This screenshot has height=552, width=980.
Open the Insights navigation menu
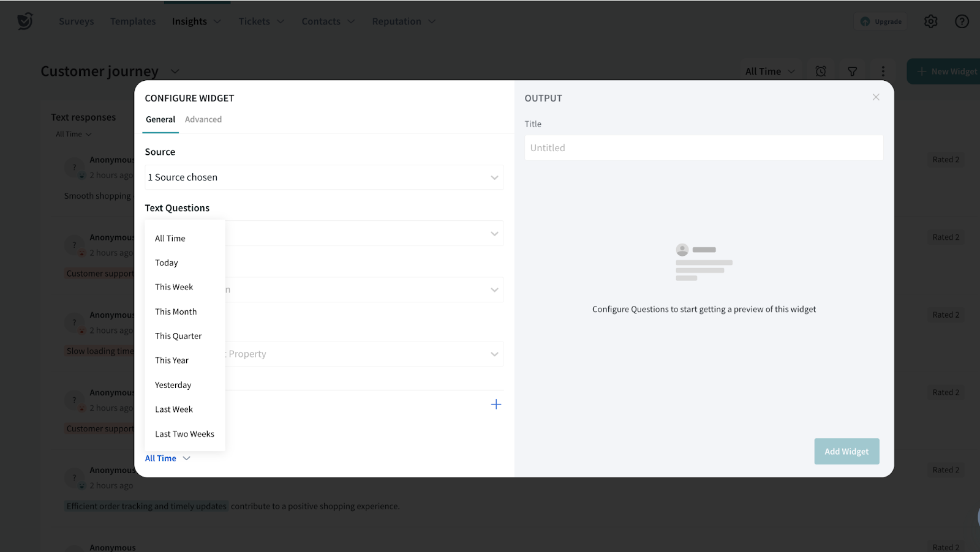196,21
